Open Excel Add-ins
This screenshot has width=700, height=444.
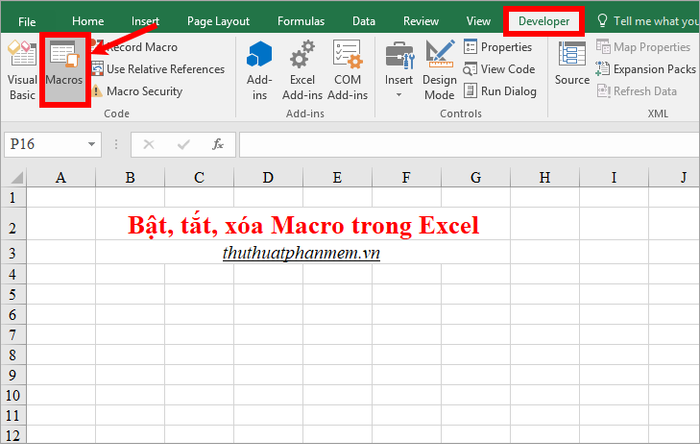pos(302,71)
